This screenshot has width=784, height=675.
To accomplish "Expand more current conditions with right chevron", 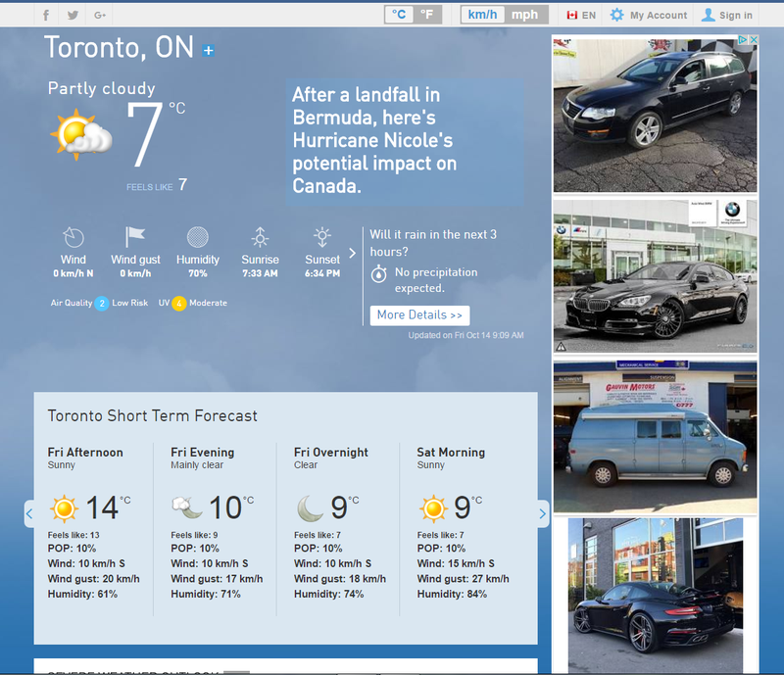I will tap(353, 253).
